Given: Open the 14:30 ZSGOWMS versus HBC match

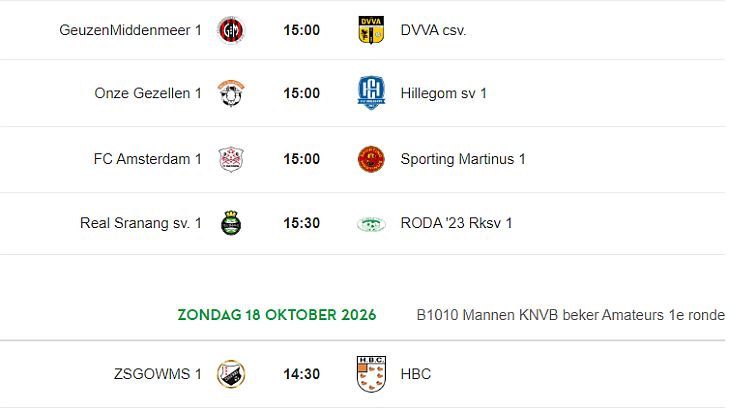Looking at the screenshot, I should pos(301,374).
